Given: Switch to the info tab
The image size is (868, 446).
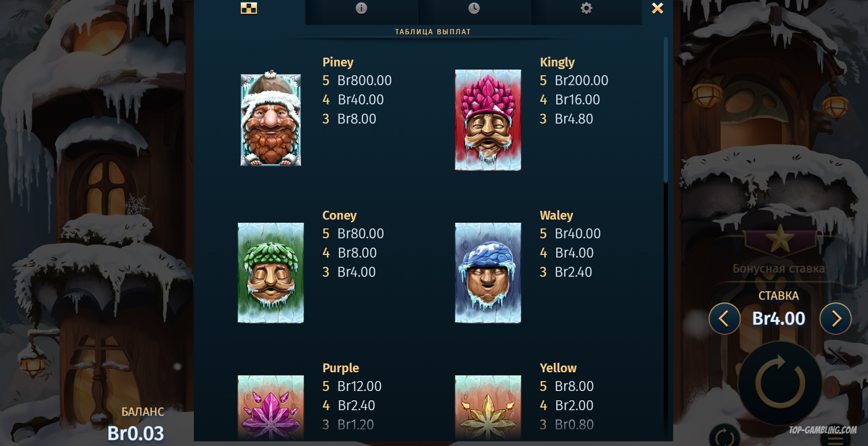Looking at the screenshot, I should (x=361, y=8).
